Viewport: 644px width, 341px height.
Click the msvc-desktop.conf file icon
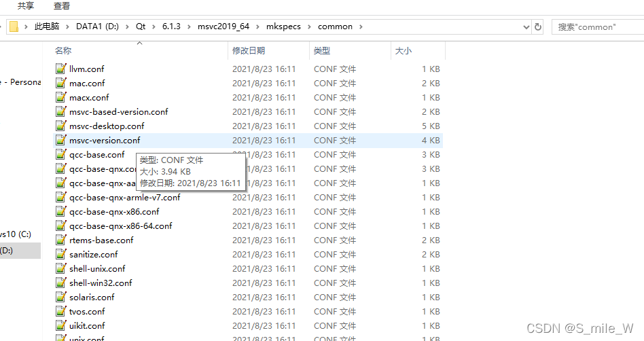point(60,126)
